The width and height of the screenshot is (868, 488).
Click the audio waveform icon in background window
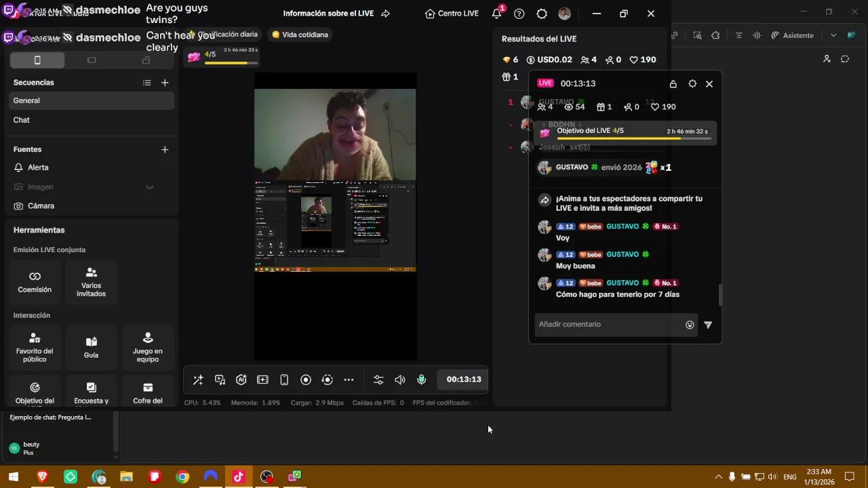(757, 35)
